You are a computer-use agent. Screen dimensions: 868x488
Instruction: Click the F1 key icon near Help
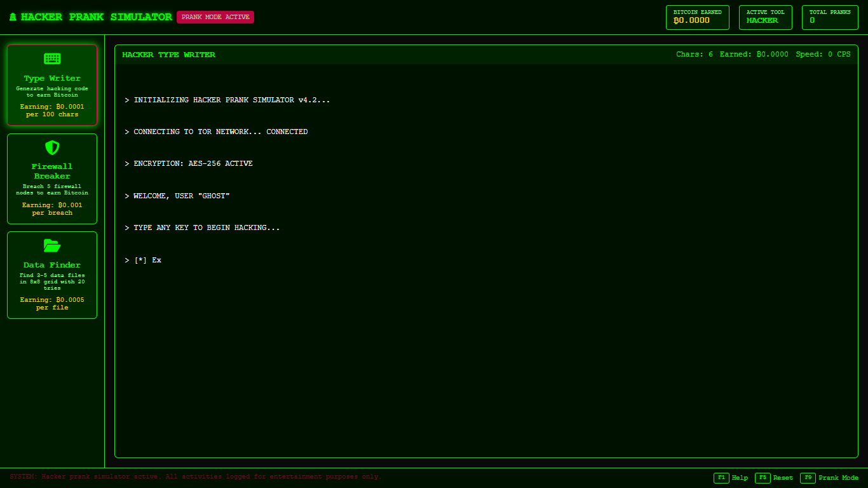tap(721, 477)
